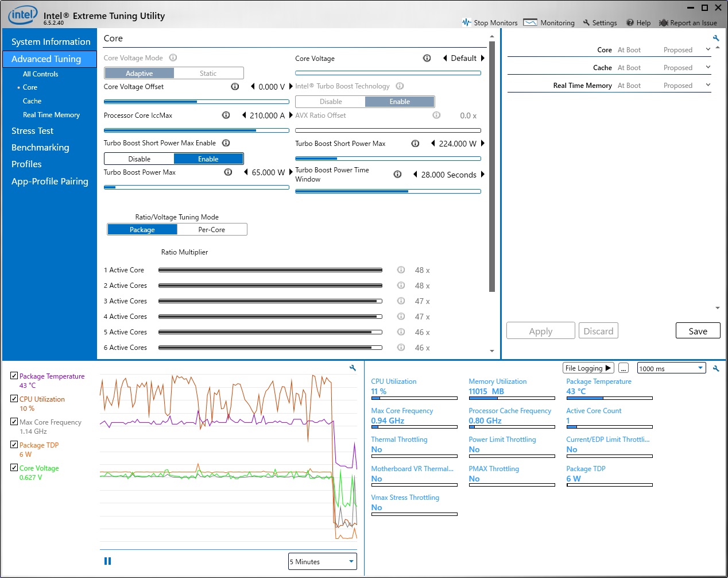This screenshot has height=578, width=728.
Task: Show info for 2 Active Cores ratio
Action: click(401, 285)
